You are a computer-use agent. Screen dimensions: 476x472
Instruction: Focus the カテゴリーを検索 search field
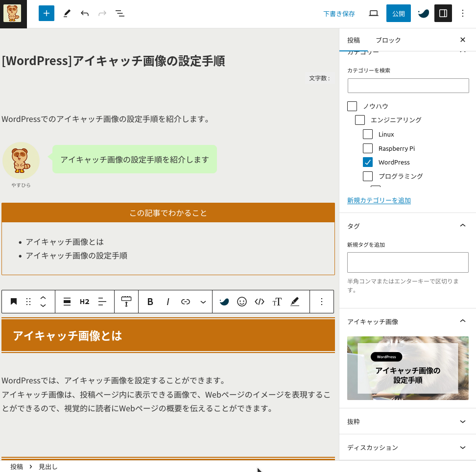[x=408, y=86]
